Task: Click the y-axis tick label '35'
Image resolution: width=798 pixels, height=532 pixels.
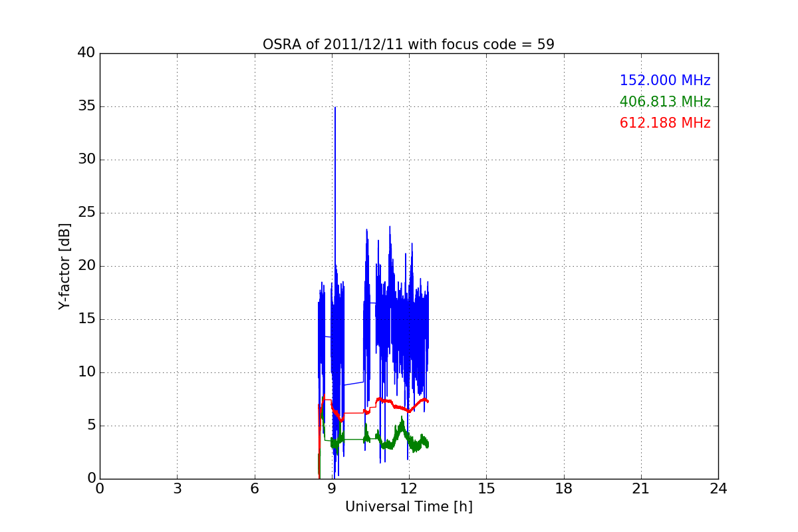Action: (86, 106)
